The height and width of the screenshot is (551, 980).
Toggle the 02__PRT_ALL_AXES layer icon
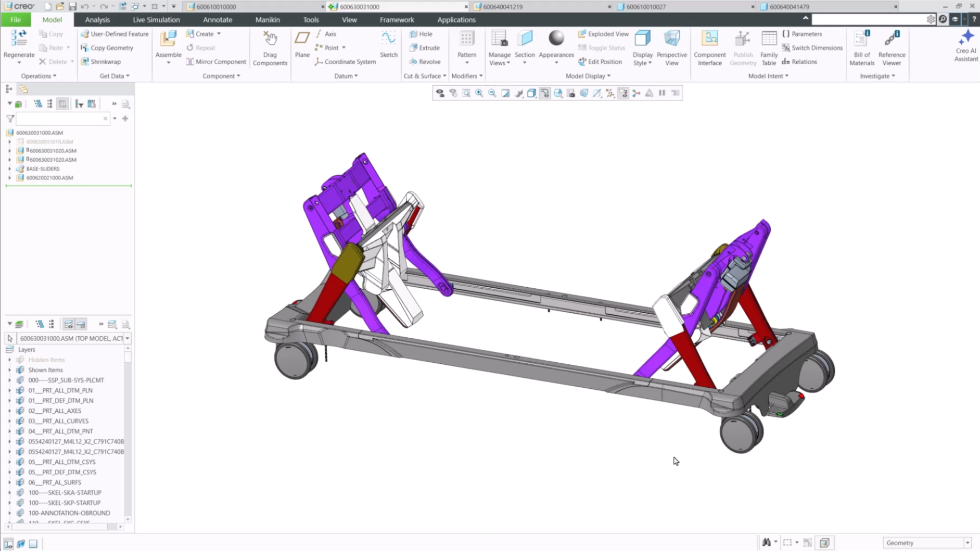(20, 411)
